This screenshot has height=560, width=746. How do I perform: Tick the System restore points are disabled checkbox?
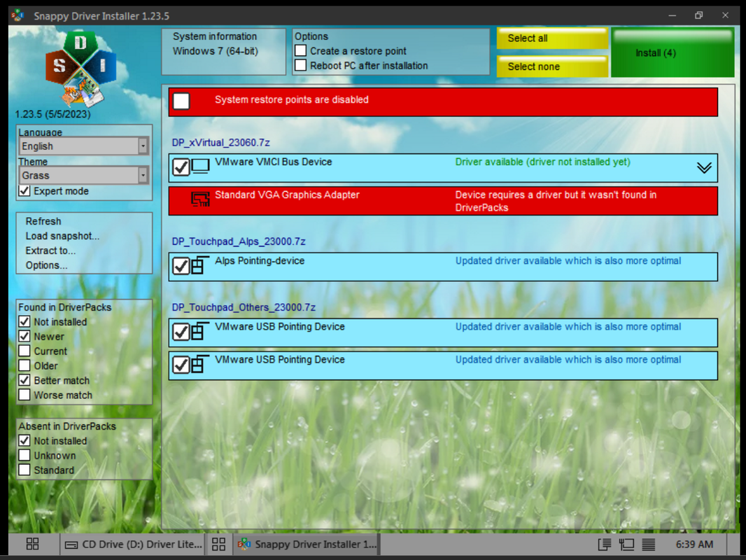(181, 101)
